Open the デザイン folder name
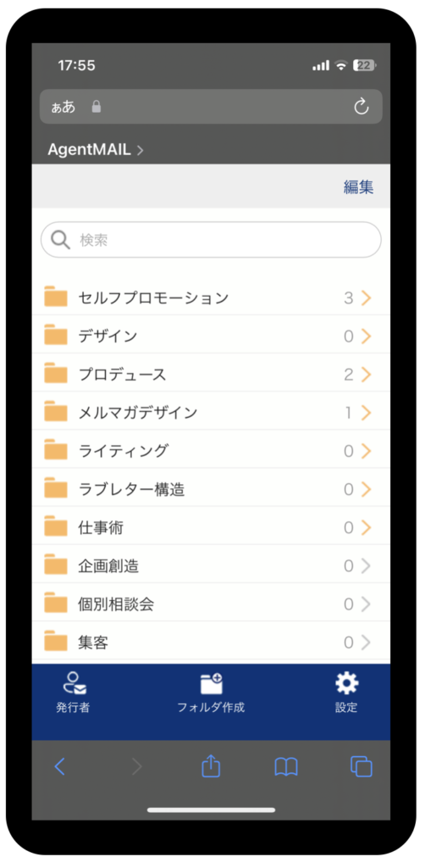Image resolution: width=431 pixels, height=868 pixels. pos(108,336)
